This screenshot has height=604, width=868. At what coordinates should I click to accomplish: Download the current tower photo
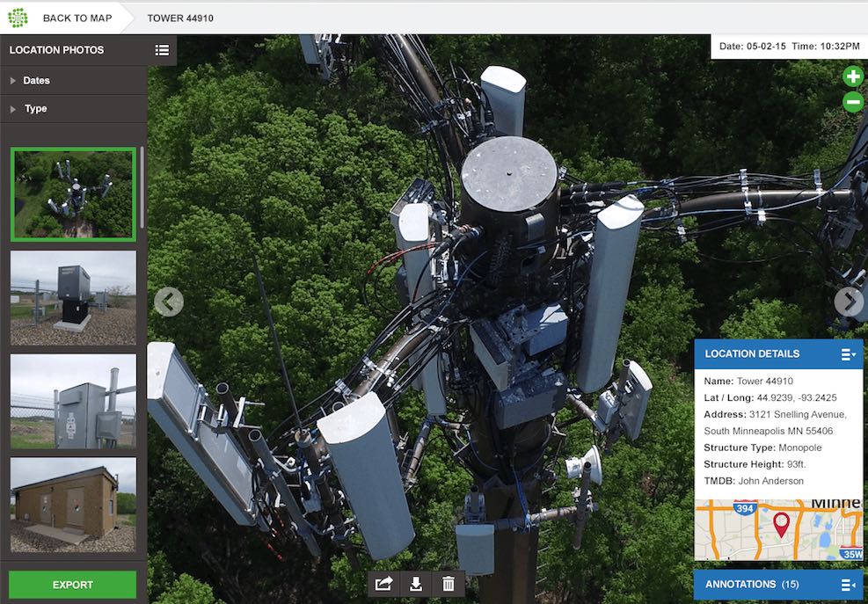click(416, 584)
